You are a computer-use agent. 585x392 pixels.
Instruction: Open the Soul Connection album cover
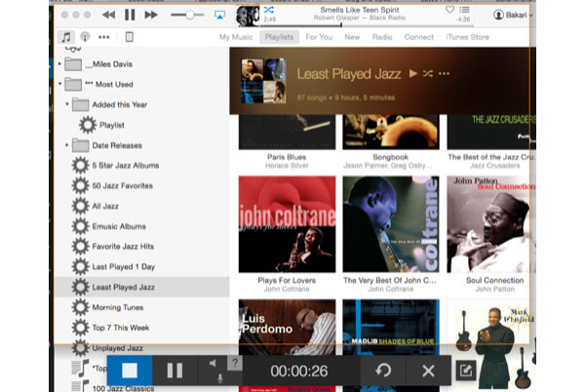[x=491, y=224]
